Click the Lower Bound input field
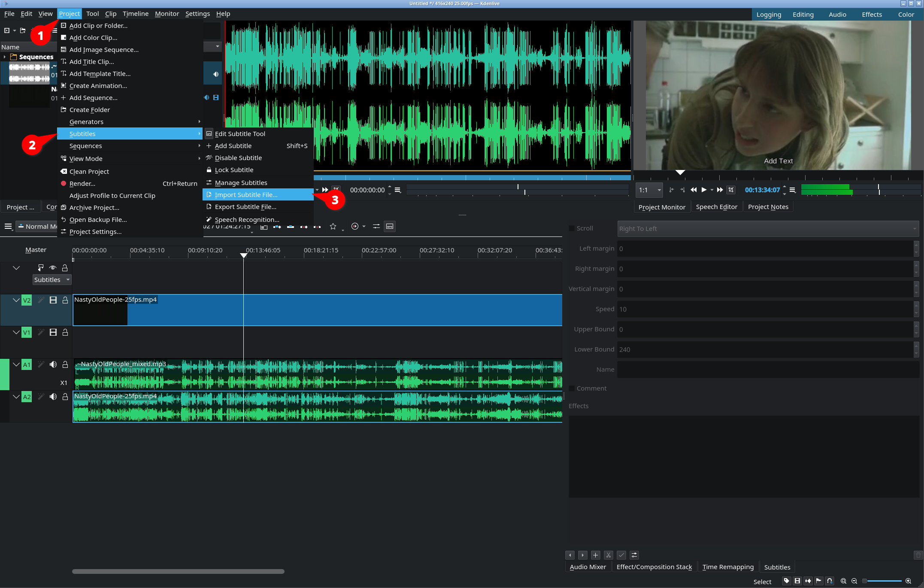 (x=764, y=349)
